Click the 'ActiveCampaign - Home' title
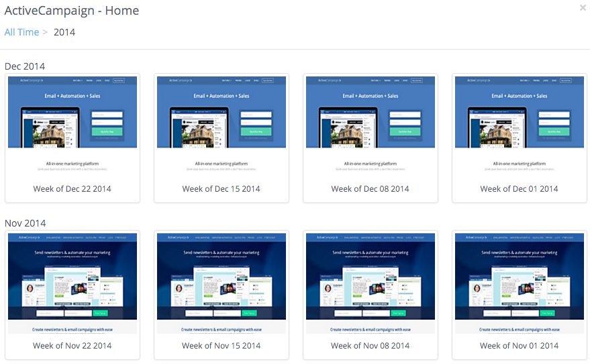The width and height of the screenshot is (590, 364). [x=72, y=11]
